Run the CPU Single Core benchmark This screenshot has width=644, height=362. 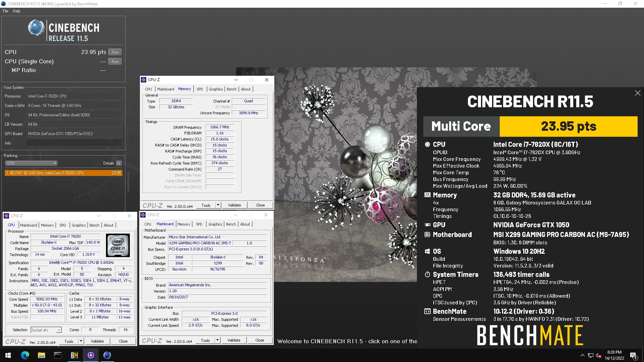tap(115, 62)
